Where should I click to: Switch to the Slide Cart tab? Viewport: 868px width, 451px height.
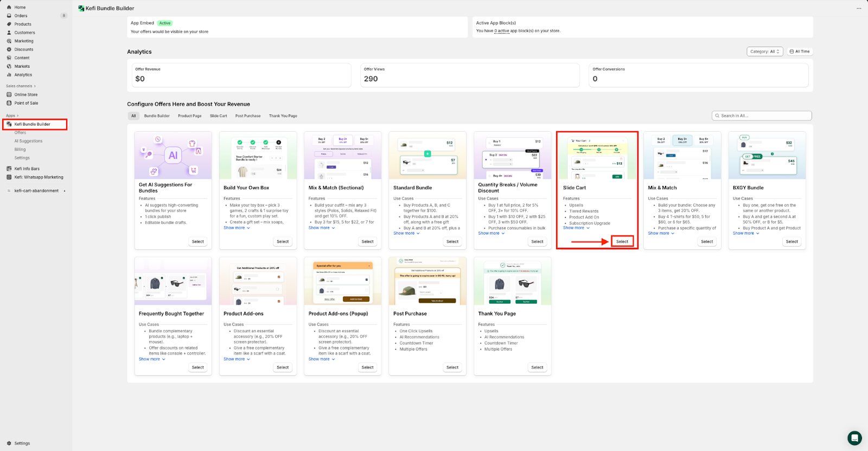tap(218, 116)
